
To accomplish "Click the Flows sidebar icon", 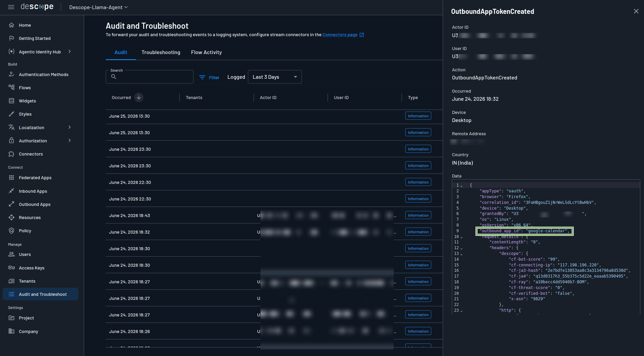I will 11,88.
